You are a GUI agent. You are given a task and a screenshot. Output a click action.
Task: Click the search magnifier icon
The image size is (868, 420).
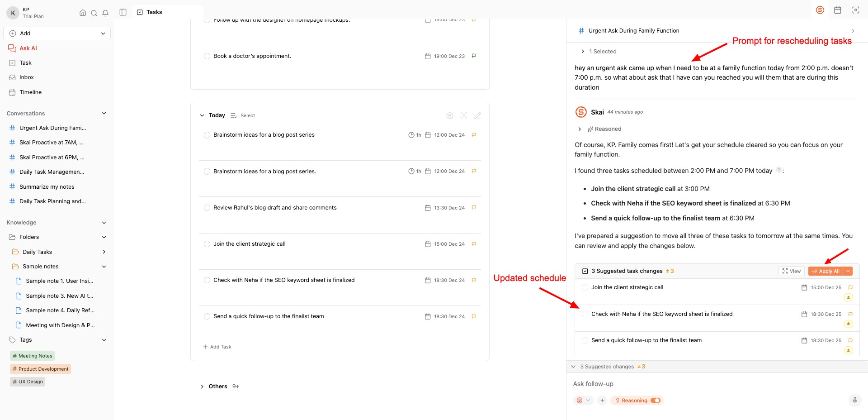point(94,13)
